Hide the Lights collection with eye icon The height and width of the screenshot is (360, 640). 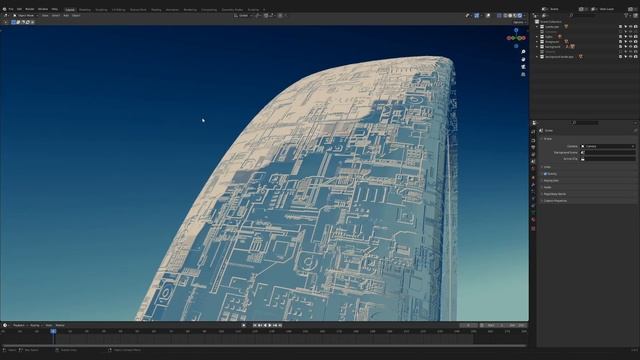[631, 37]
